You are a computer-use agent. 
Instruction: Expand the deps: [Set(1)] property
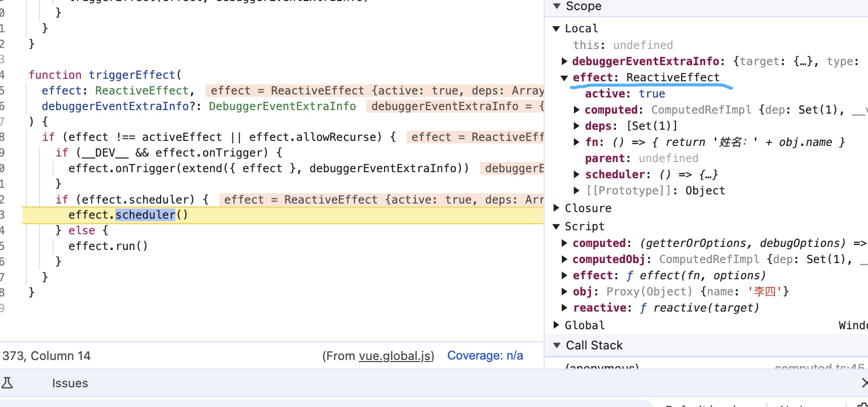[577, 126]
